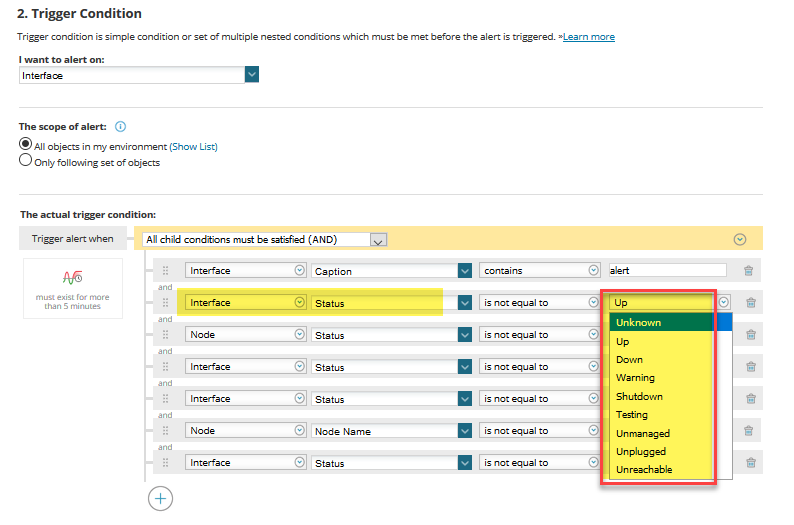Select Only following set of objects radio
794x525 pixels.
[25, 160]
